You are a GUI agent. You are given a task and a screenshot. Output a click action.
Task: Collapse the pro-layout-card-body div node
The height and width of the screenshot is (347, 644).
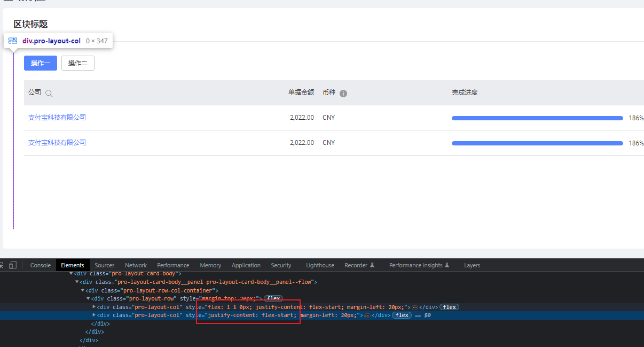(70, 273)
